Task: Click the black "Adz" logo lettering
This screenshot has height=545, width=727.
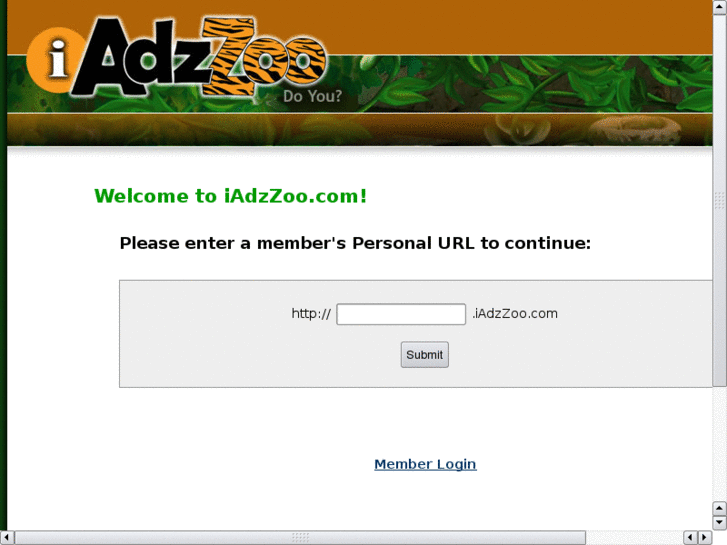Action: tap(139, 57)
